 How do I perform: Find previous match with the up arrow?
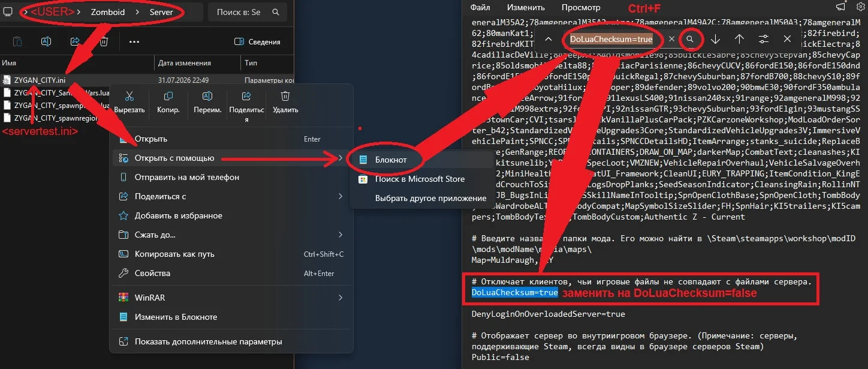pyautogui.click(x=739, y=39)
